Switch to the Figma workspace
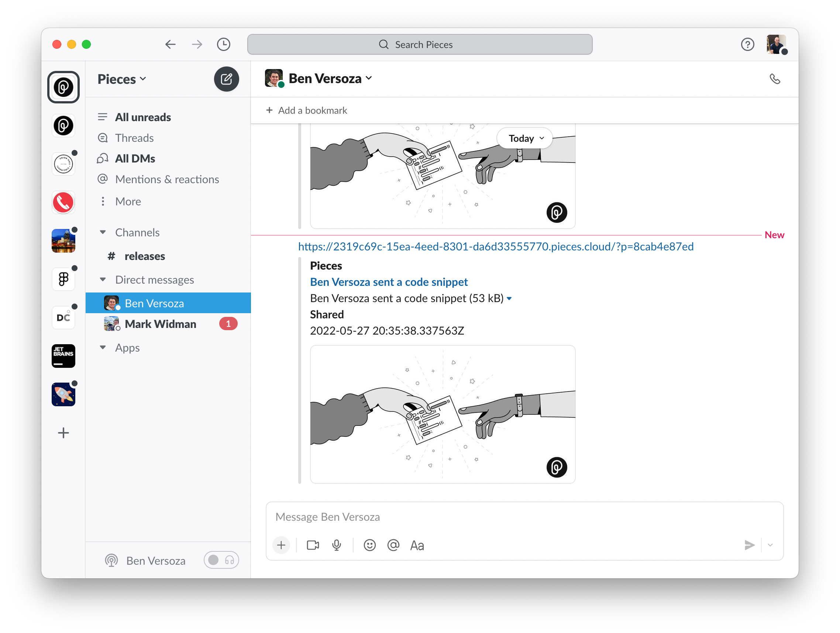Screen dimensions: 840x633 (x=63, y=279)
